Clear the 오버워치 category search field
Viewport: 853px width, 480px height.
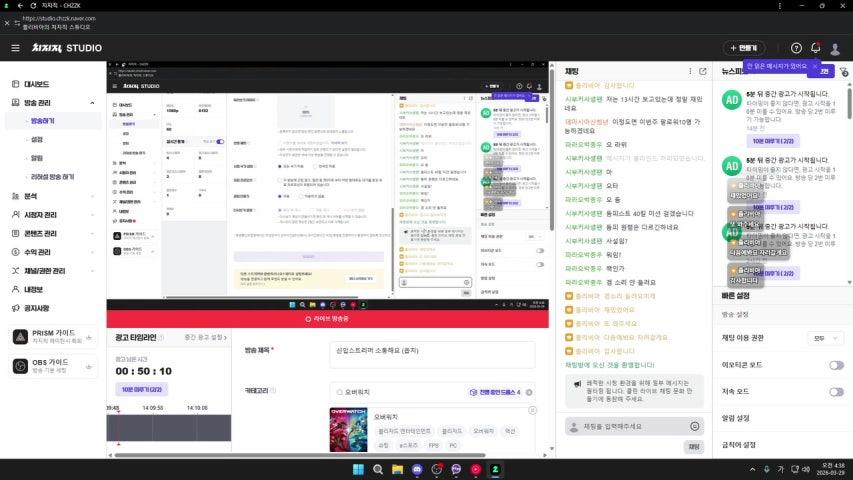529,392
